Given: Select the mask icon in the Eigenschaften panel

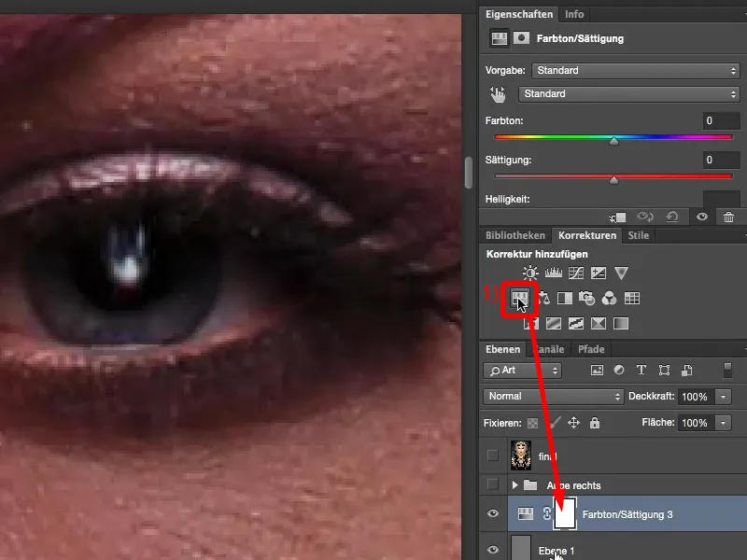Looking at the screenshot, I should [522, 38].
